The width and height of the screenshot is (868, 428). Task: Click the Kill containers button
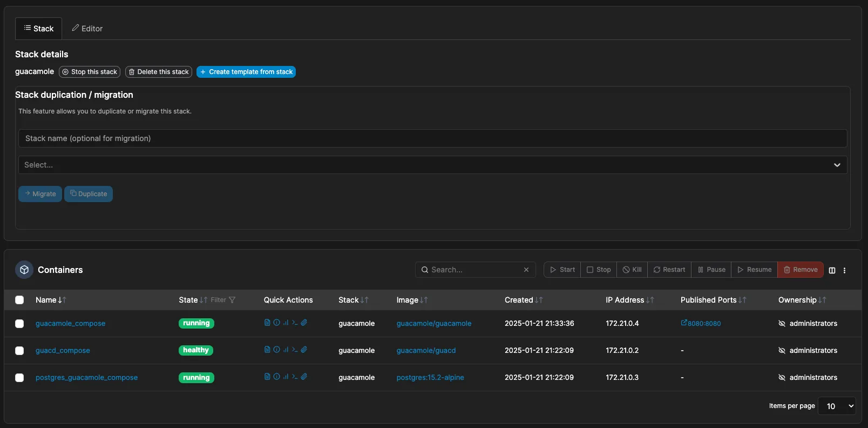[x=632, y=270]
